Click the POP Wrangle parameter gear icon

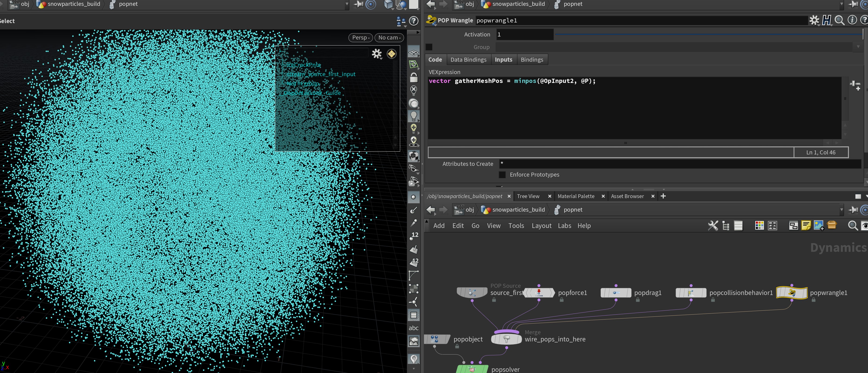tap(814, 20)
